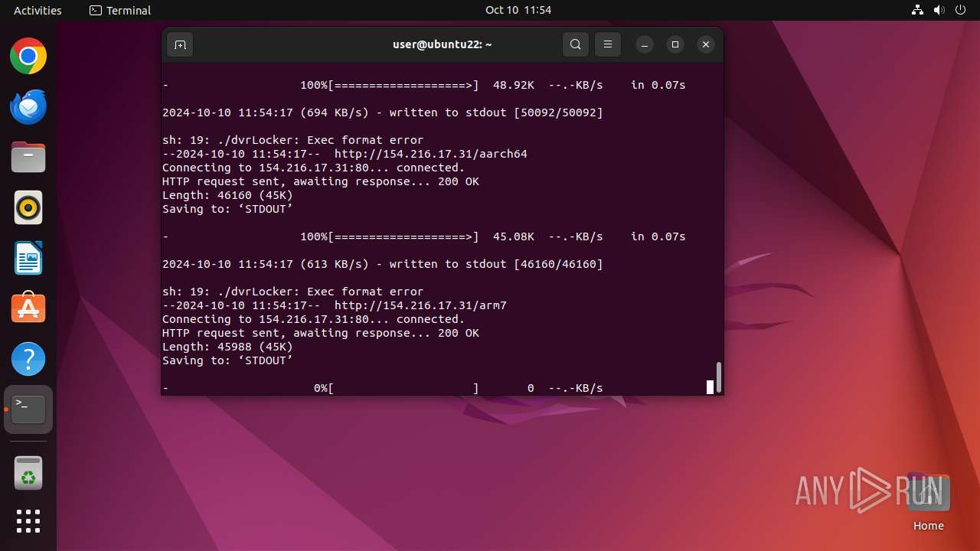Viewport: 980px width, 551px height.
Task: Open the terminal hamburger menu
Action: click(x=608, y=44)
